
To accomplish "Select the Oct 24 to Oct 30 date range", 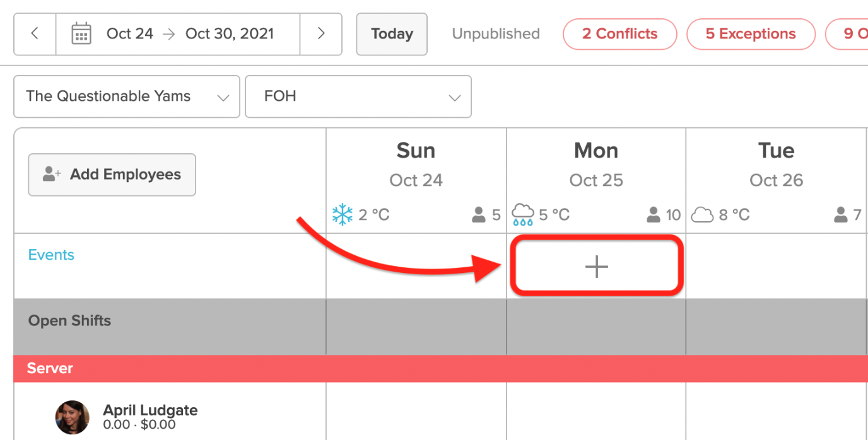I will coord(190,34).
